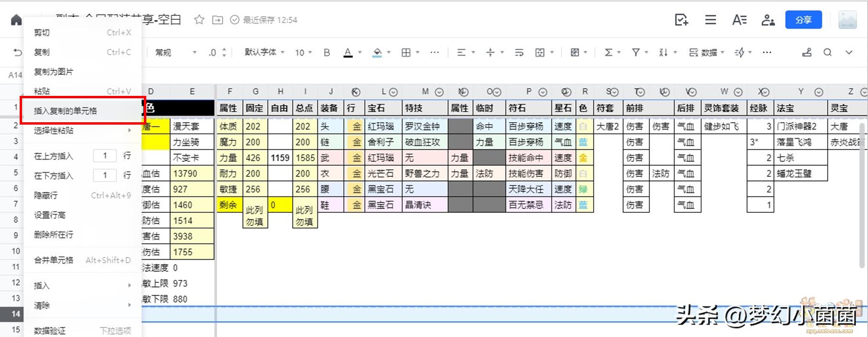Screen dimensions: 868x337
Task: Open the document checklist add icon
Action: pos(681,20)
